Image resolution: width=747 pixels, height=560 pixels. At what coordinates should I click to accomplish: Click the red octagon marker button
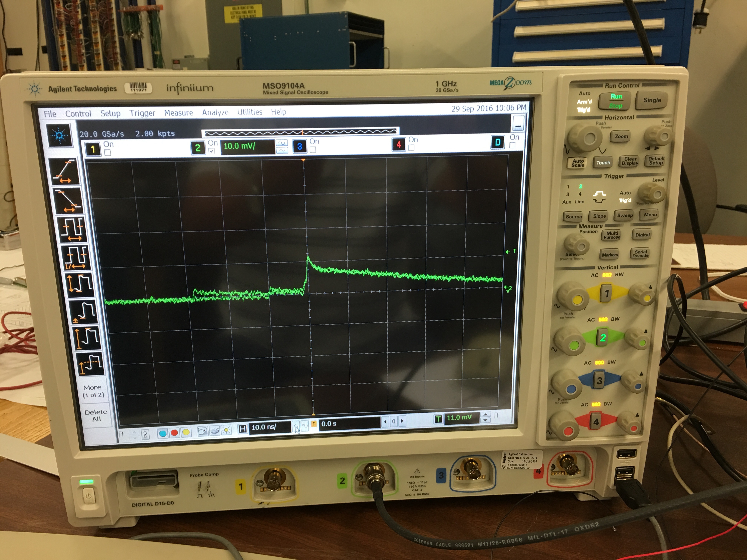(174, 432)
